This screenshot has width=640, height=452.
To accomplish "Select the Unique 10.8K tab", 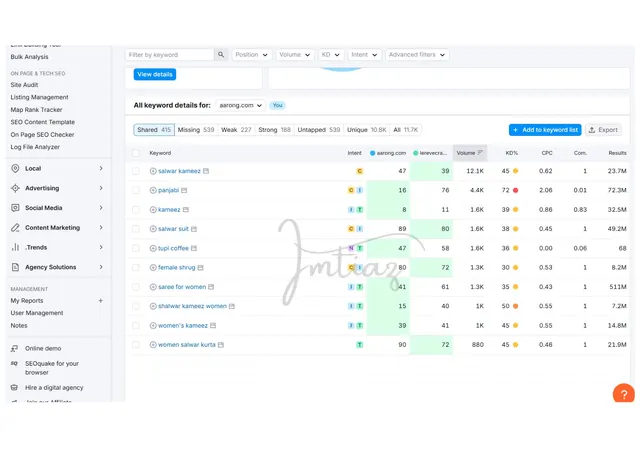I will (x=367, y=130).
